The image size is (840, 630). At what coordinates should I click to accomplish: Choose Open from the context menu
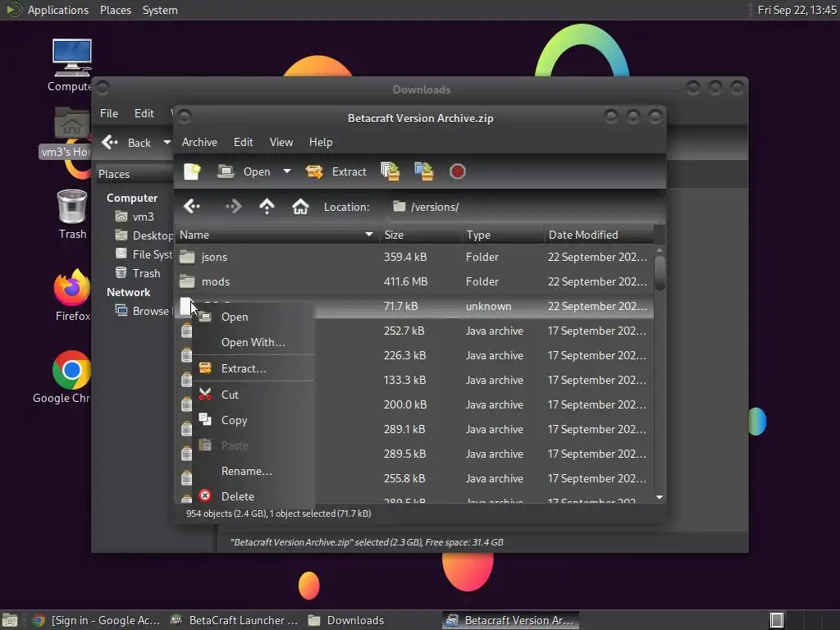coord(253,317)
